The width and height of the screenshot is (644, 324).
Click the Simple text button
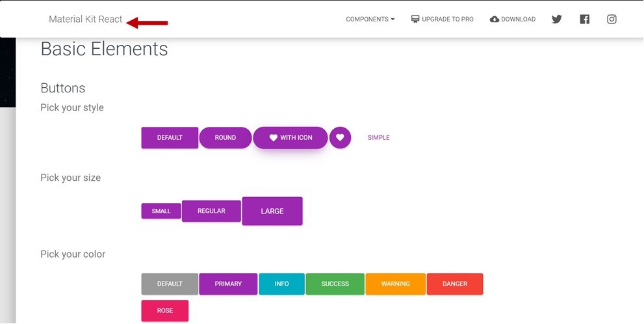tap(379, 138)
